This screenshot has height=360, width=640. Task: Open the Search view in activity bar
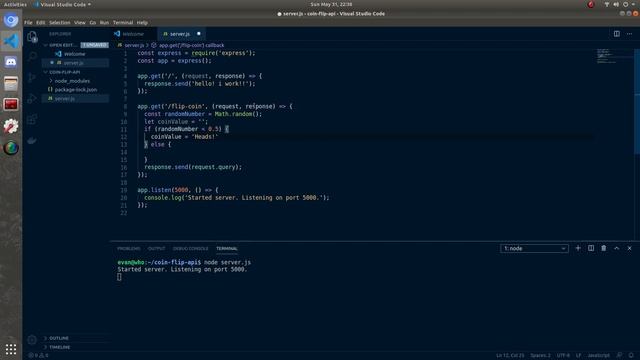pyautogui.click(x=32, y=56)
